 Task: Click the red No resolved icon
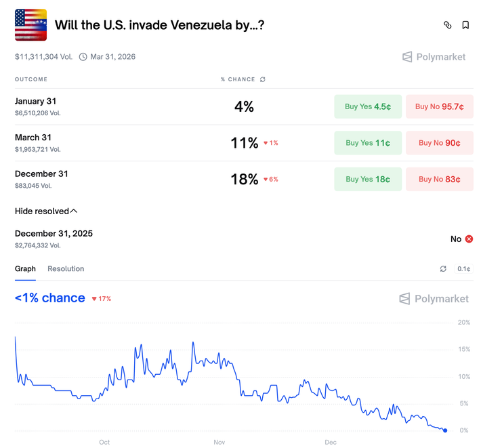[469, 239]
